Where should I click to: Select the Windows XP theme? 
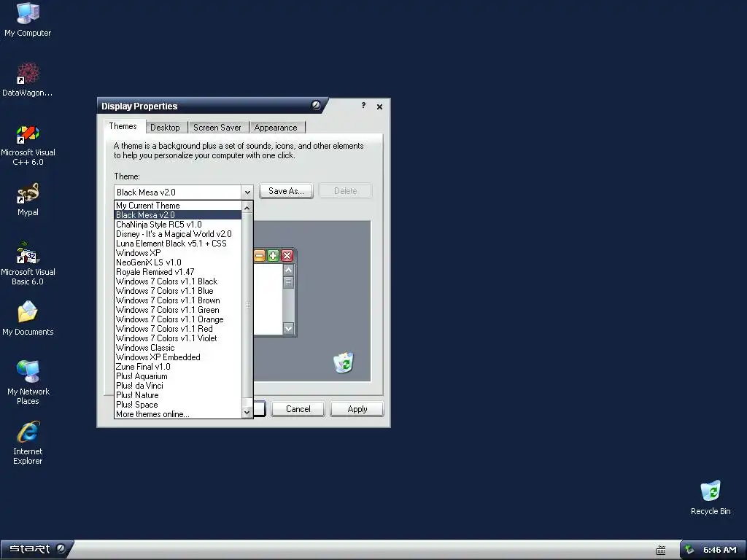(178, 253)
